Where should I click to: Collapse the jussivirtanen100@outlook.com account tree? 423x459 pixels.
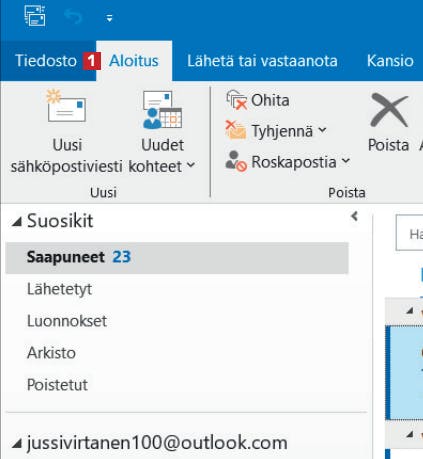(17, 444)
